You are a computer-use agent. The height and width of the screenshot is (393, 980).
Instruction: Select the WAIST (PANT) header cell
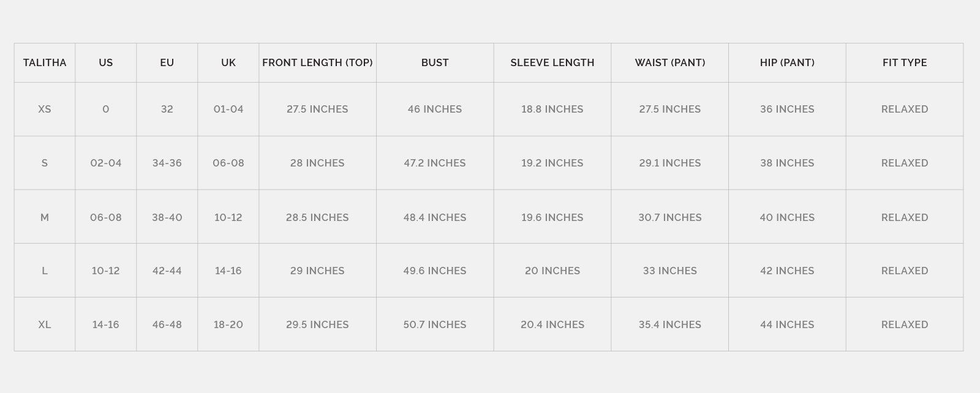[x=669, y=62]
